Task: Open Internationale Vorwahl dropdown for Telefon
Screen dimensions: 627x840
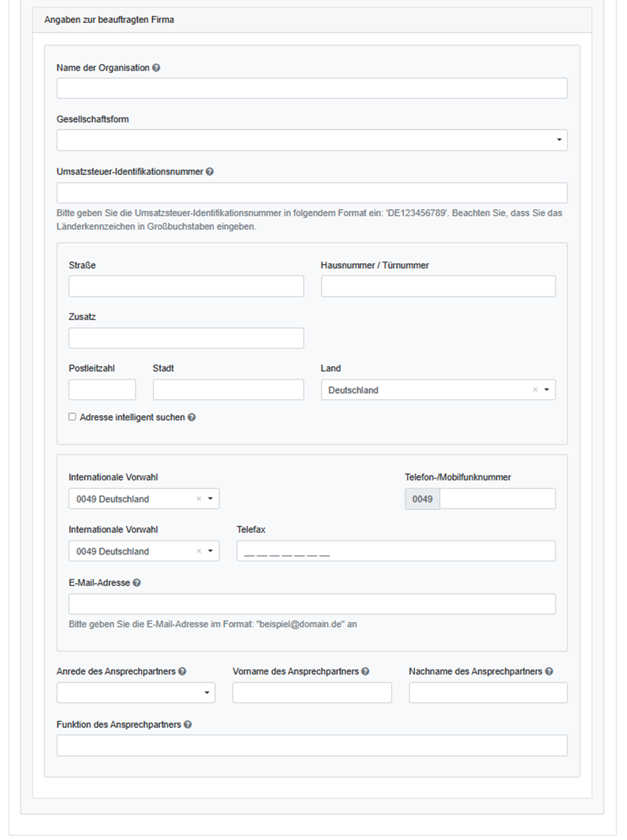Action: tap(210, 499)
